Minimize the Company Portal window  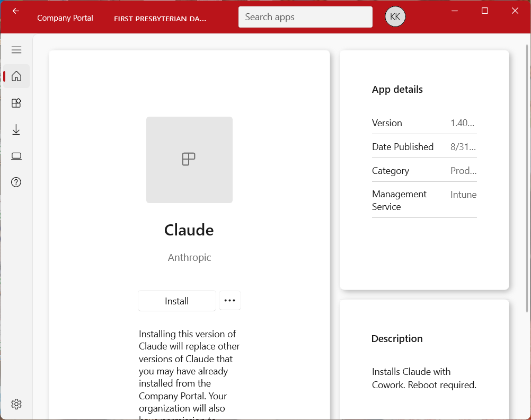pyautogui.click(x=455, y=11)
